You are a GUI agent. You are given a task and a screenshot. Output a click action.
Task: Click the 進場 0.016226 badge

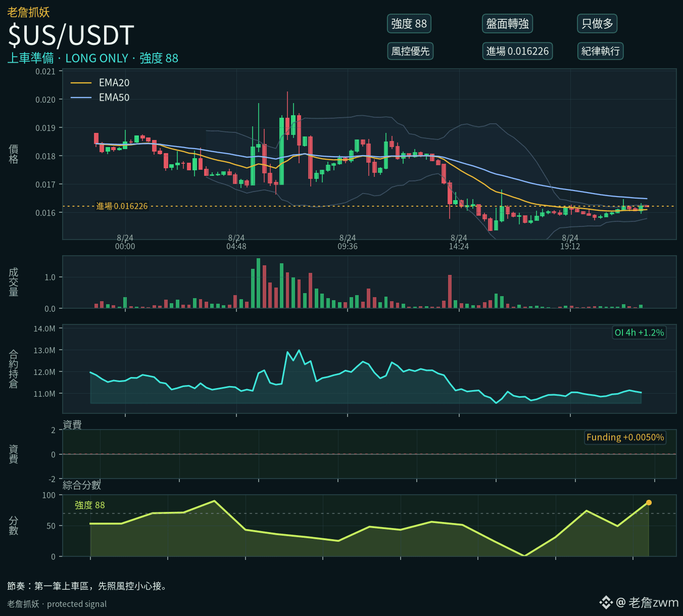pos(517,51)
